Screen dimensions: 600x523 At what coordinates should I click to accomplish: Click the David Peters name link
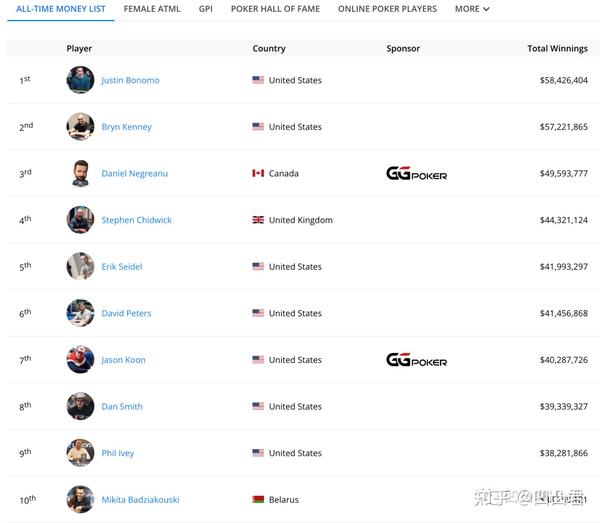coord(126,313)
